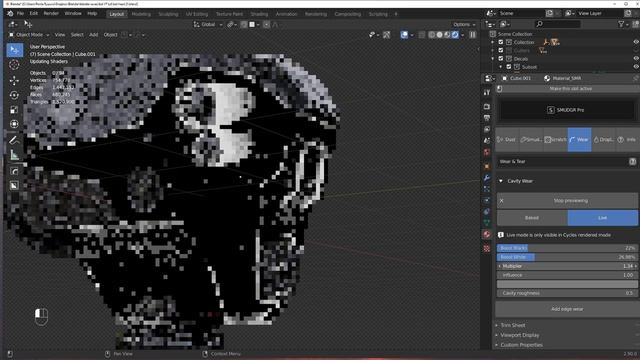Image resolution: width=640 pixels, height=360 pixels.
Task: Choose the Scale tool
Action: tap(14, 109)
